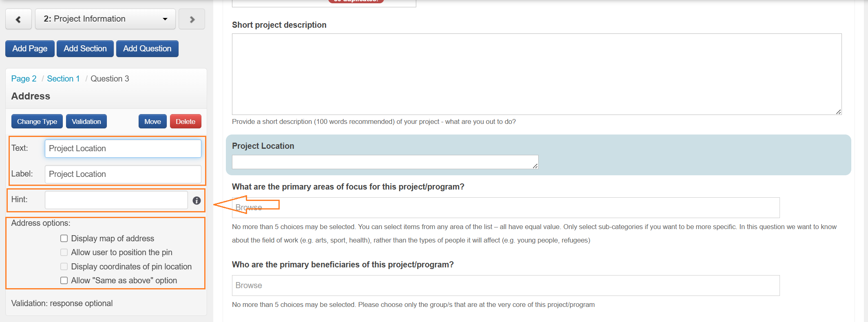Go to the next page using right arrow
The image size is (868, 322).
pos(192,19)
